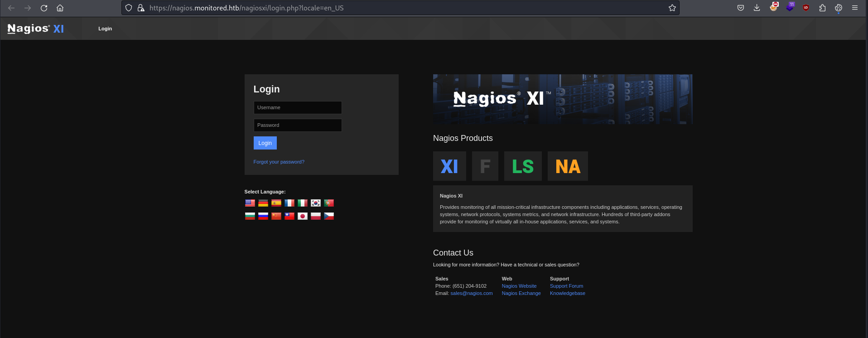Click the Nagios XI server banner image
The image size is (868, 338).
point(563,99)
